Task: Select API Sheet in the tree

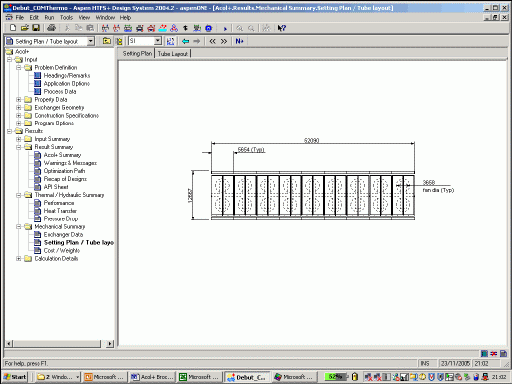Action: tap(56, 187)
